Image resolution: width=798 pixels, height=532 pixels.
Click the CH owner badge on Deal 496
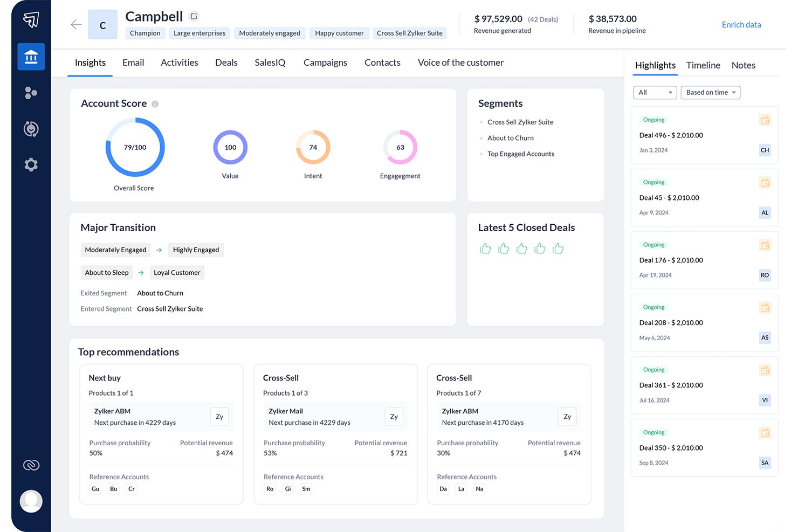tap(765, 150)
